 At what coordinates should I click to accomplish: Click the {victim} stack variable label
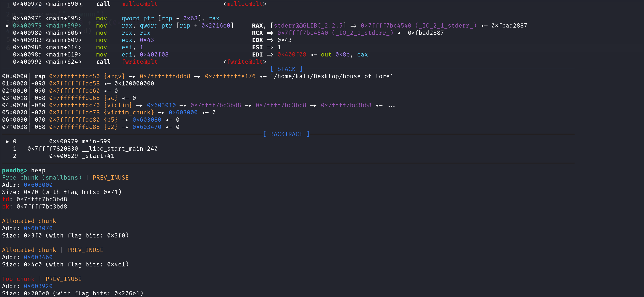click(118, 105)
